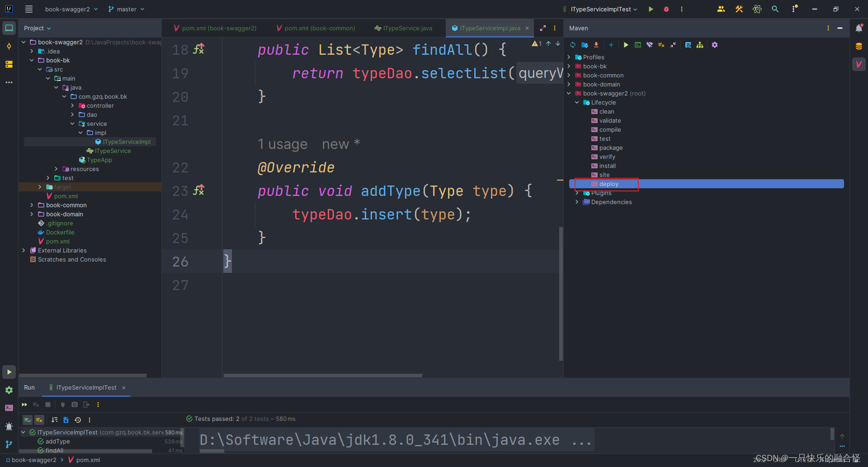Rerun tests in Run panel
The image size is (868, 467).
pos(24,405)
